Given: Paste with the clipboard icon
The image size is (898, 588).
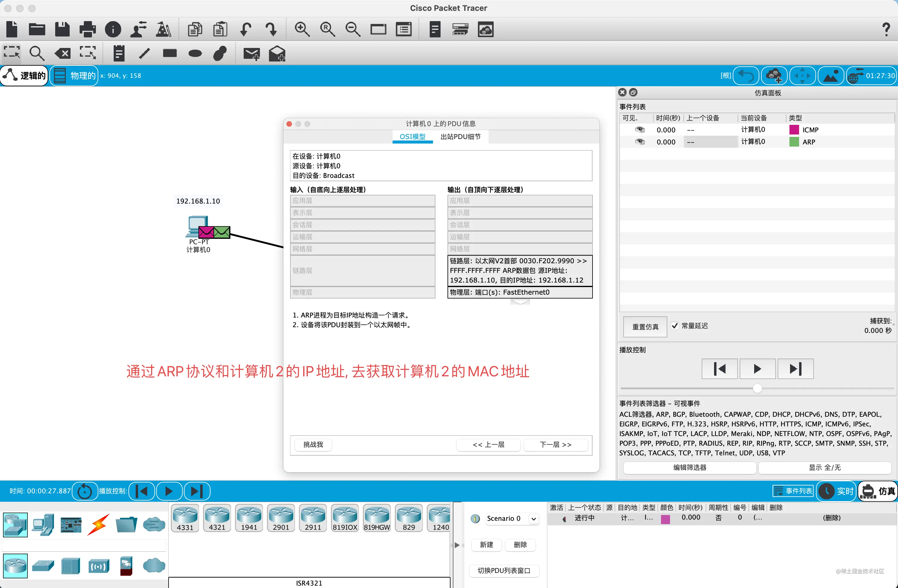Looking at the screenshot, I should (220, 29).
